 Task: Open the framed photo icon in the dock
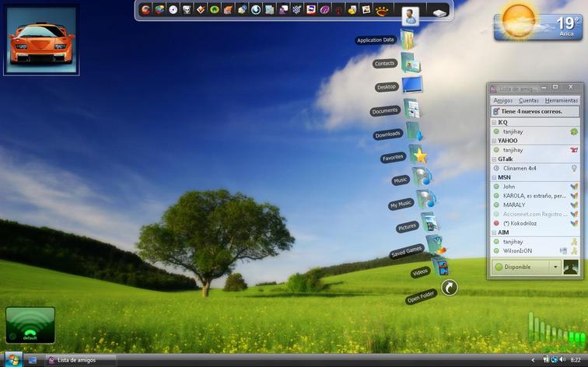point(366,10)
